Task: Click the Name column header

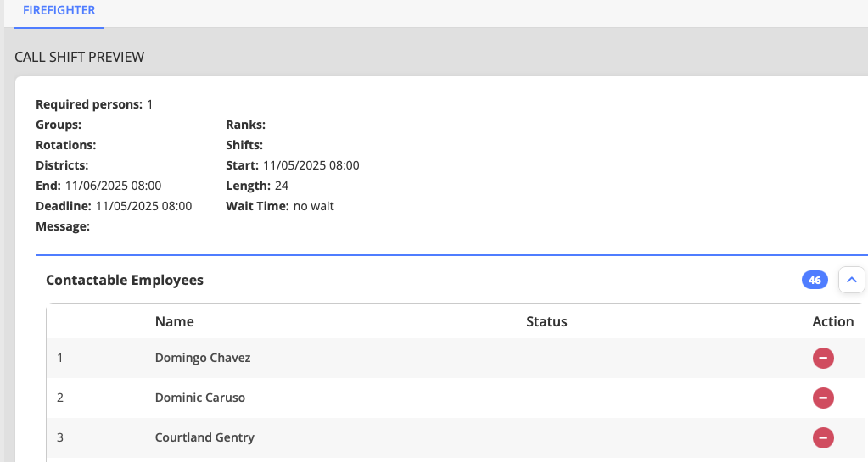Action: [x=174, y=321]
